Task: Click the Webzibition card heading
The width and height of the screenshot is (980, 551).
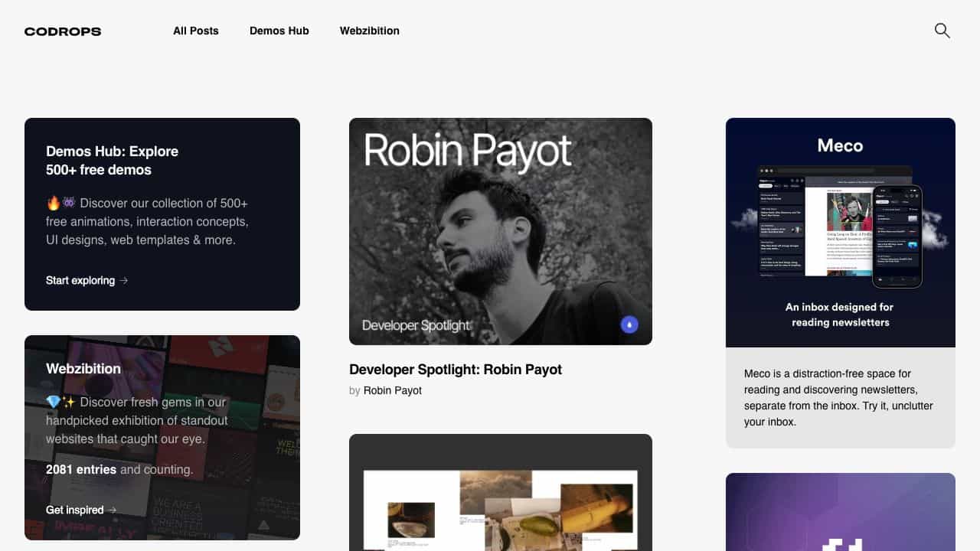Action: click(83, 369)
